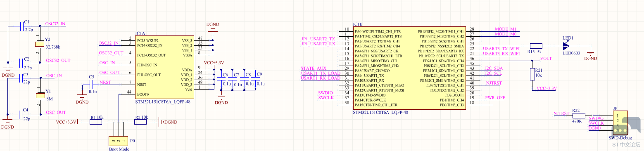Select the Y2 32.768k crystal symbol
644x151 pixels.
40,44
